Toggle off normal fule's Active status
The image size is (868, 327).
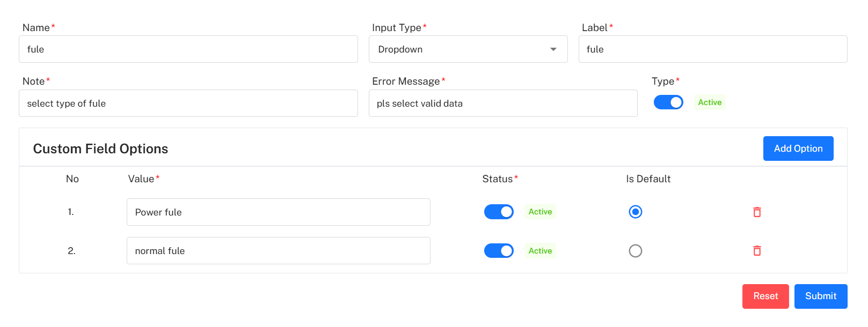499,250
